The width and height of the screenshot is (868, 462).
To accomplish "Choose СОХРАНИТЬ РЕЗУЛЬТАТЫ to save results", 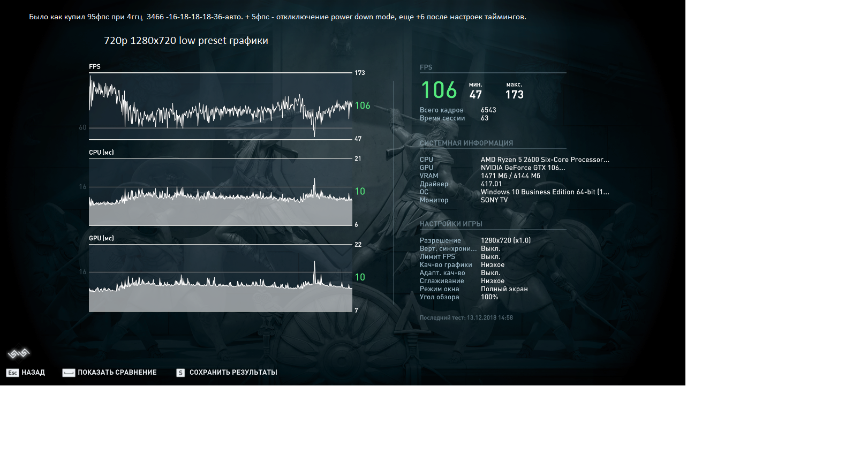I will [233, 373].
